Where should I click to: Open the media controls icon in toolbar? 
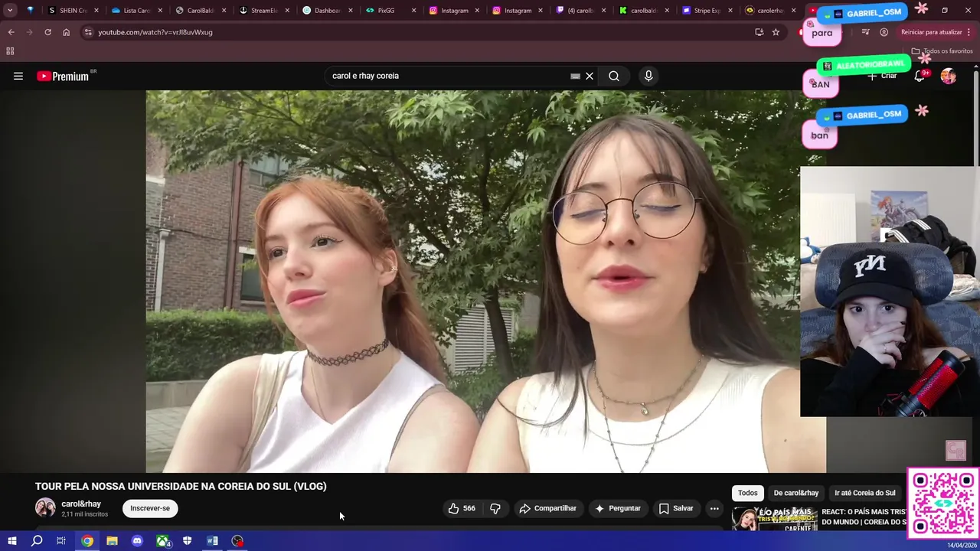pyautogui.click(x=865, y=32)
